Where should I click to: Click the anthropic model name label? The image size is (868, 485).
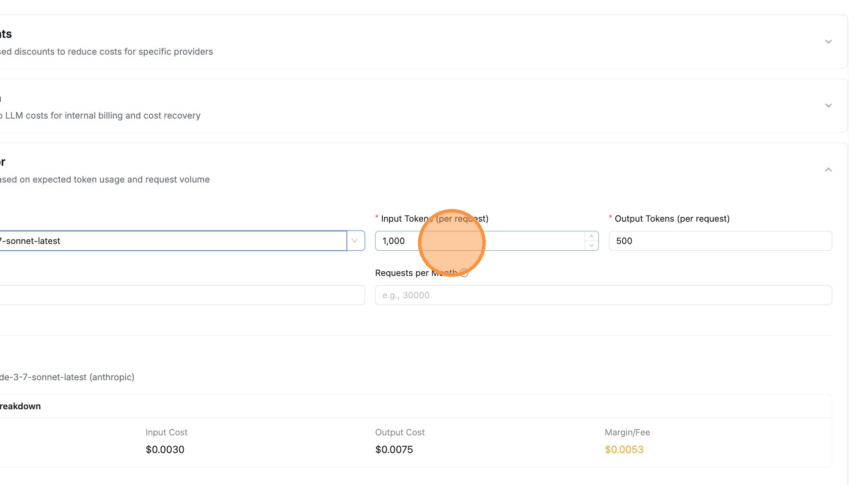click(x=67, y=377)
